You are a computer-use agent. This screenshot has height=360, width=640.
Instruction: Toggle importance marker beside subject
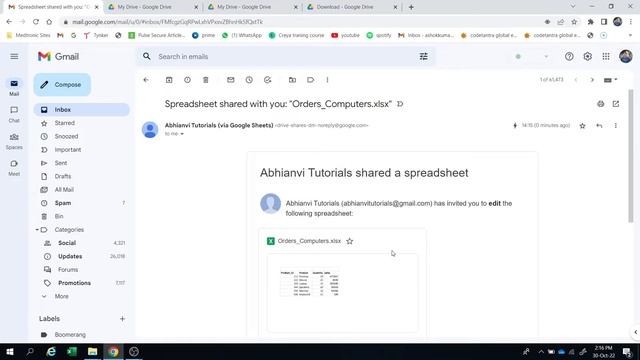click(400, 104)
